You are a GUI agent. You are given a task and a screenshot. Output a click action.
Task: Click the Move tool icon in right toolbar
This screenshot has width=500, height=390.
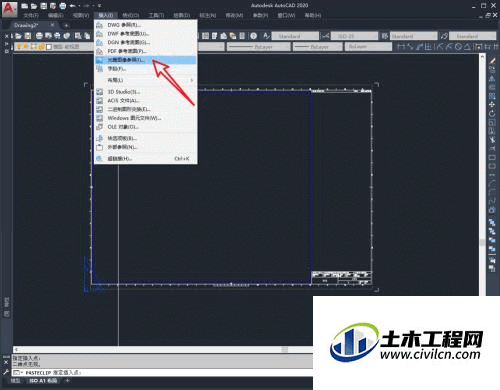(492, 105)
